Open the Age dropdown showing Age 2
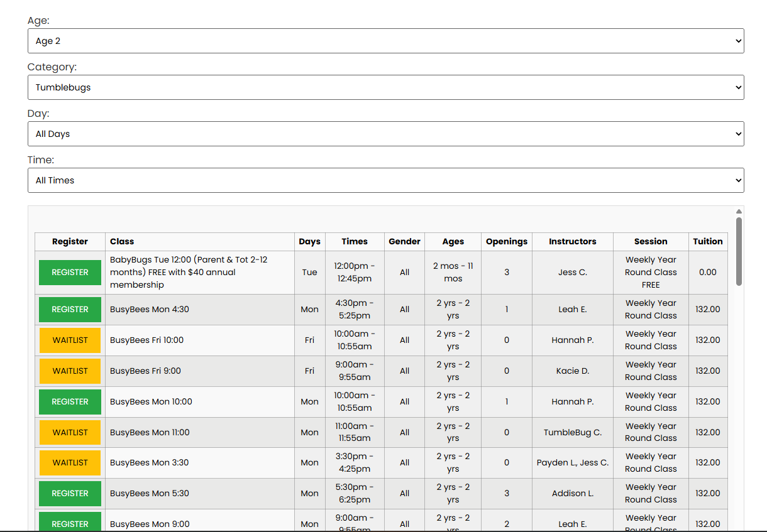 tap(385, 41)
